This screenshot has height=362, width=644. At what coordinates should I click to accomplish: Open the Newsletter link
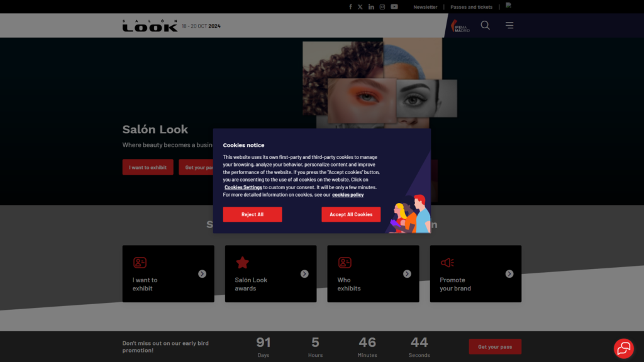(425, 7)
